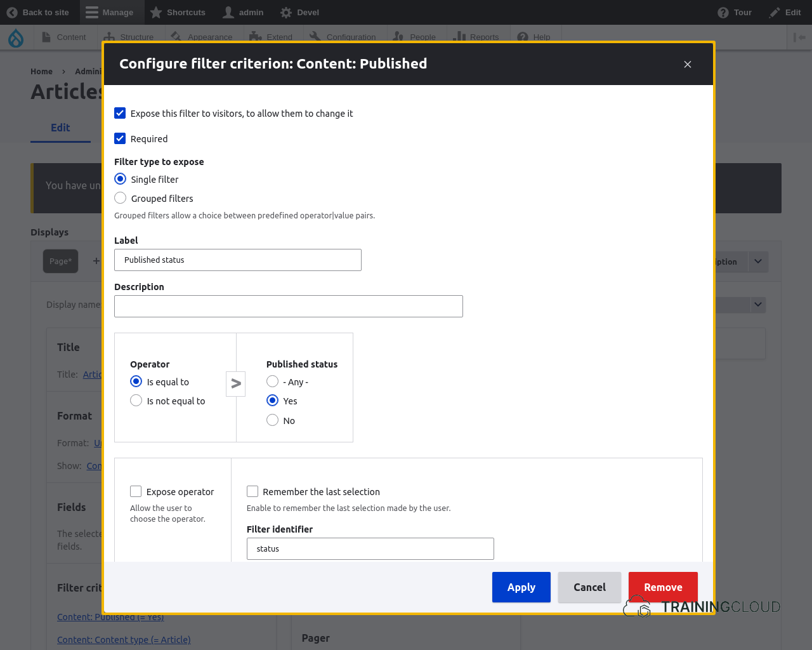Select Yes published status

[273, 401]
